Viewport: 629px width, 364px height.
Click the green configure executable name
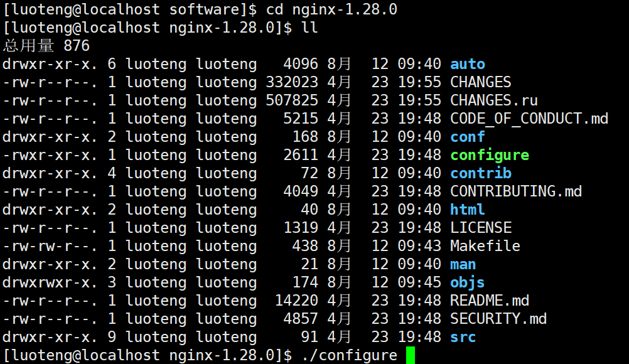(x=490, y=155)
